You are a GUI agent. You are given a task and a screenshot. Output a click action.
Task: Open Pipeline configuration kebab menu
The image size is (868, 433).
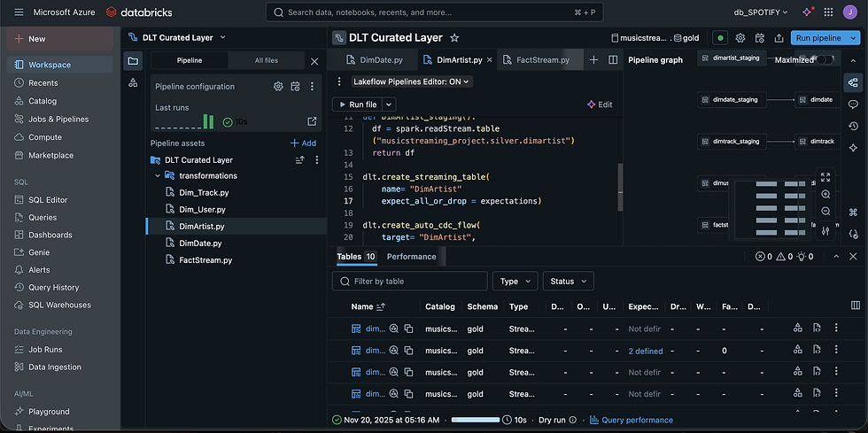point(312,87)
